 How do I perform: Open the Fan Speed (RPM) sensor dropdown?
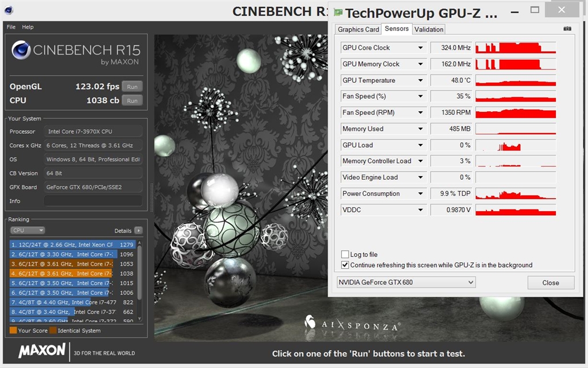(x=420, y=113)
